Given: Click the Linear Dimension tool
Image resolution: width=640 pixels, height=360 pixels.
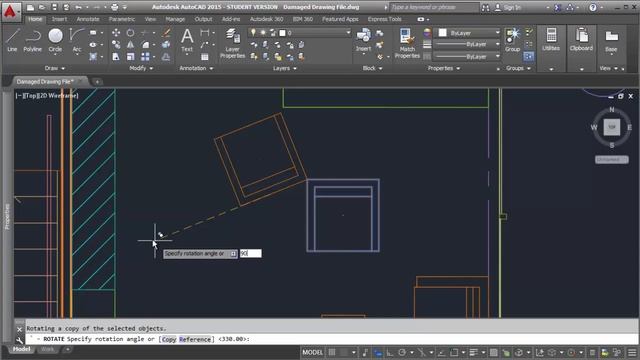Looking at the screenshot, I should click(x=205, y=33).
